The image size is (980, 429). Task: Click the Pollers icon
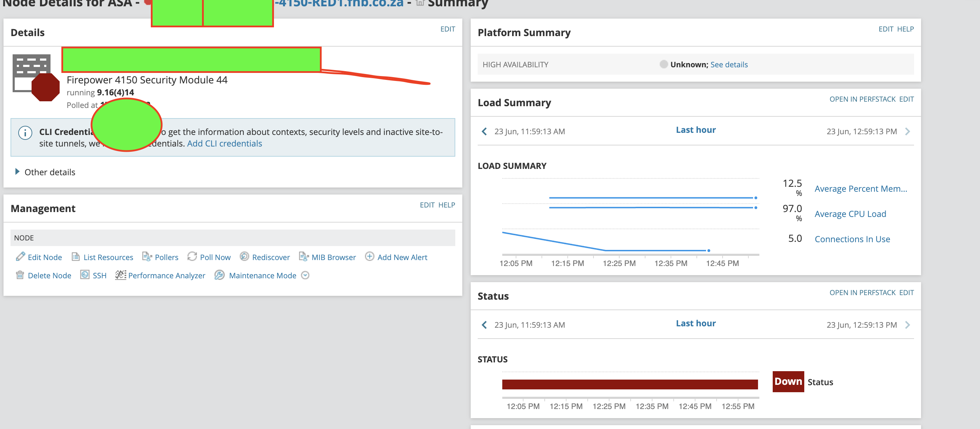[147, 257]
